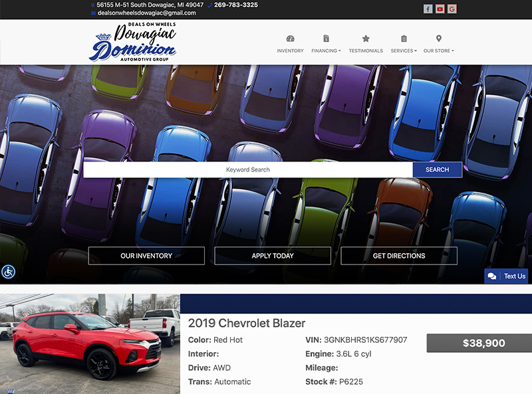The image size is (532, 394).
Task: Call the dealership phone number link
Action: point(235,5)
